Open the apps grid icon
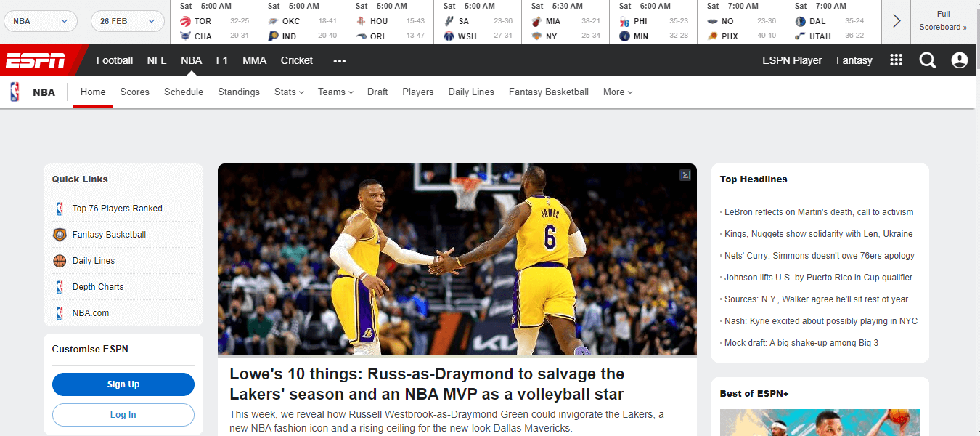980x436 pixels. pyautogui.click(x=897, y=60)
